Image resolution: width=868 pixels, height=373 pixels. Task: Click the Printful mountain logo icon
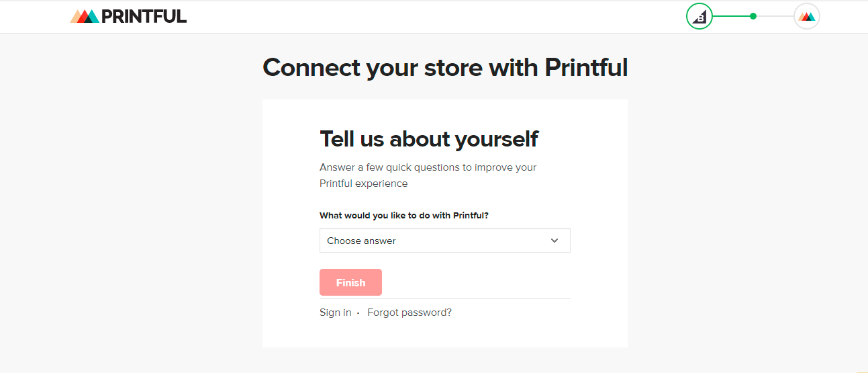85,17
